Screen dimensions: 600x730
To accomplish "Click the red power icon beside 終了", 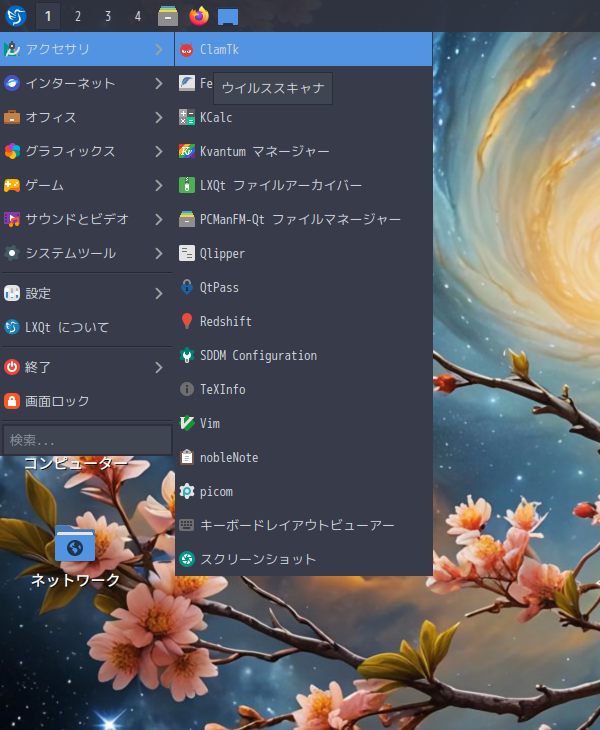I will [x=12, y=367].
